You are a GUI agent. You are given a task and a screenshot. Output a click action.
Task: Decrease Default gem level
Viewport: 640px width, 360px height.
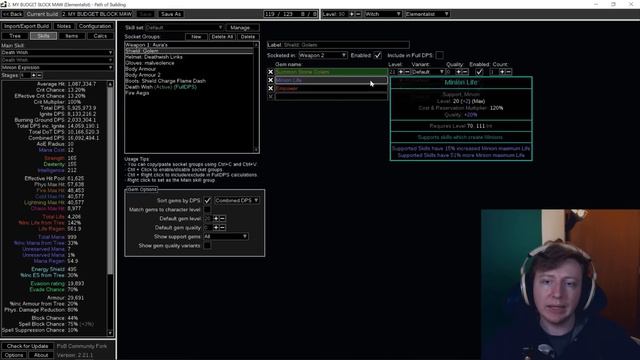[x=222, y=219]
